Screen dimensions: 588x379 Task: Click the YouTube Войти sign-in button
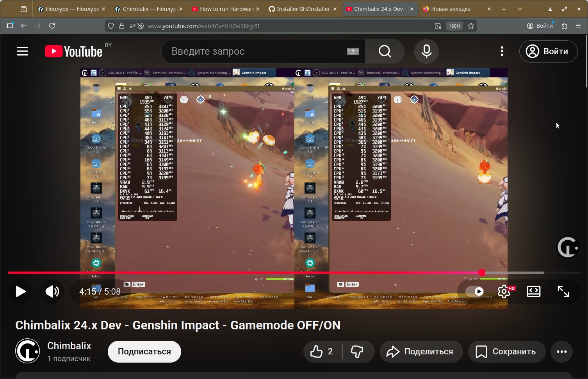point(548,51)
